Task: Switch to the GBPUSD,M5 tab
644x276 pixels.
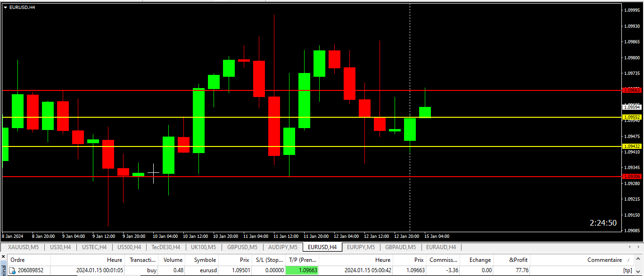Action: 242,247
